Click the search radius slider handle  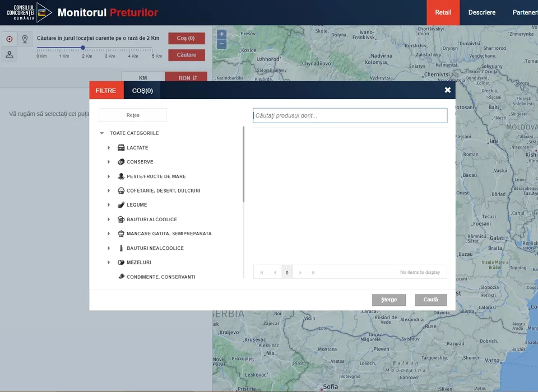[x=83, y=48]
